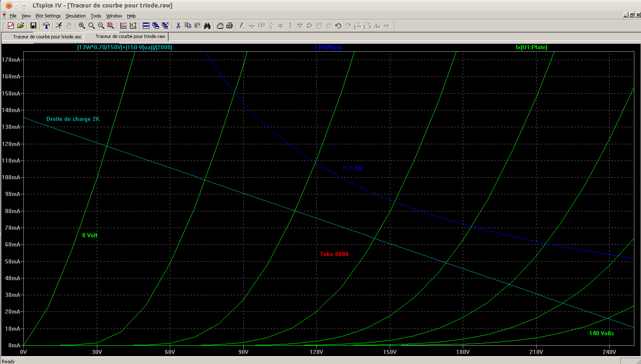
Task: Click the 'P=13W' annotation
Action: (353, 168)
